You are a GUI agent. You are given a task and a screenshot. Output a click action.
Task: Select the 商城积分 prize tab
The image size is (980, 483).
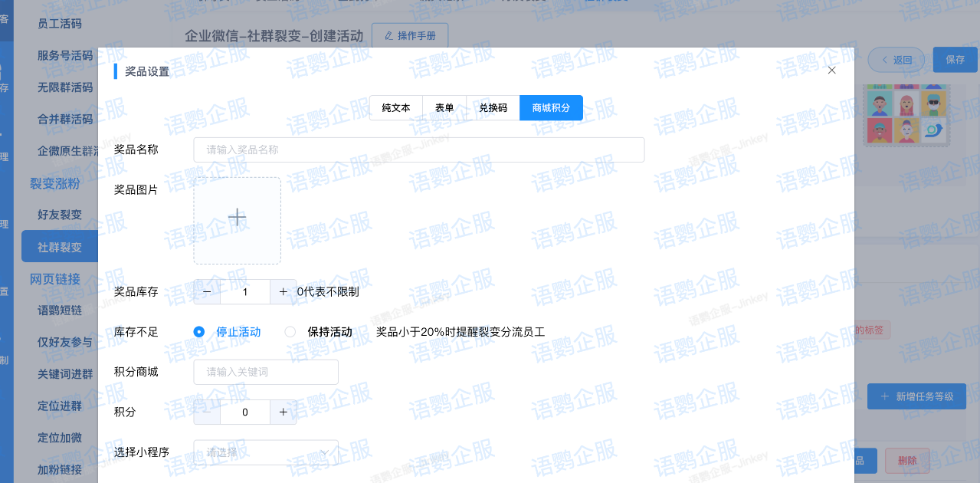coord(551,108)
